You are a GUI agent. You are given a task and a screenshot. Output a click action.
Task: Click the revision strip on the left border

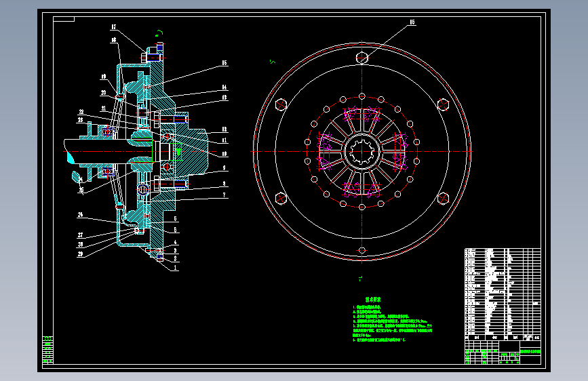(x=48, y=350)
